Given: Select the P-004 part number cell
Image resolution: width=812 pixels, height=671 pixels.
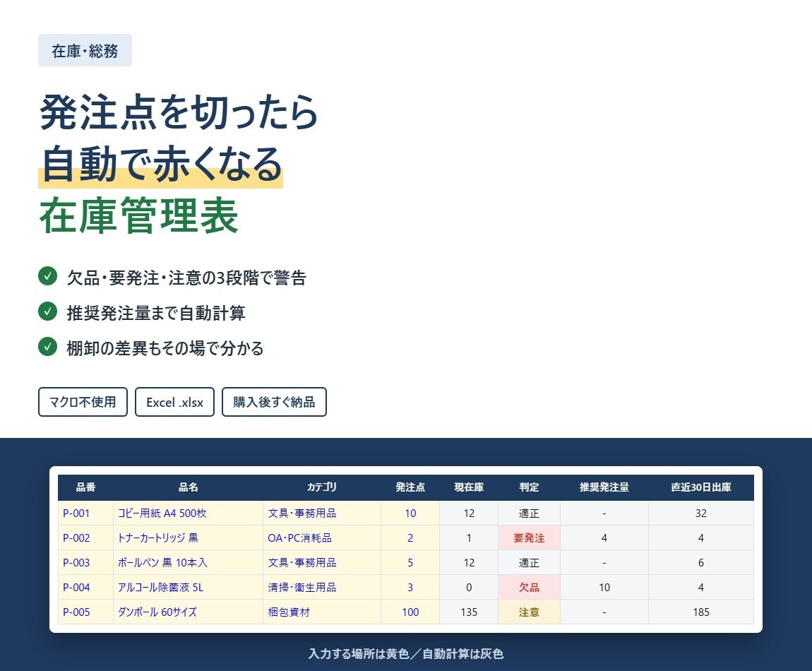Looking at the screenshot, I should [85, 587].
